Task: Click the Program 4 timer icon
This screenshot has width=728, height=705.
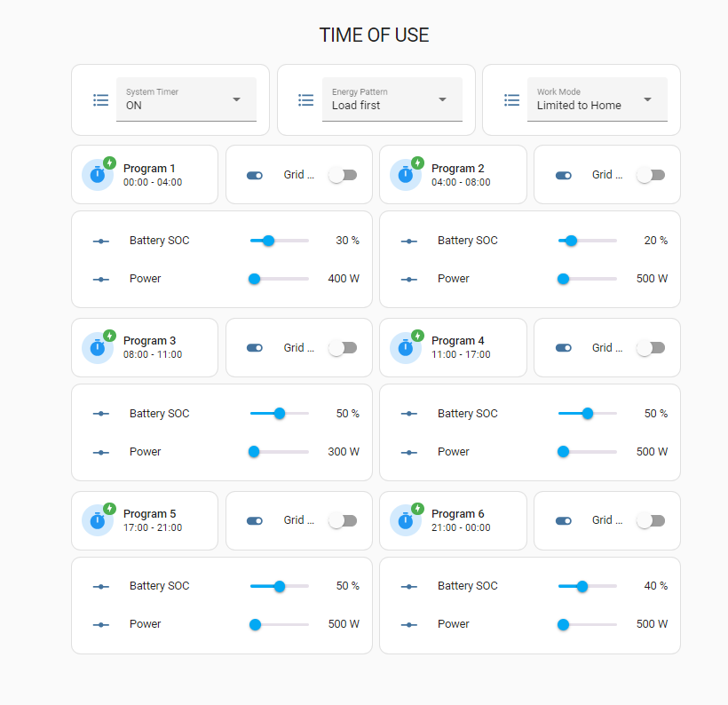Action: pos(406,347)
